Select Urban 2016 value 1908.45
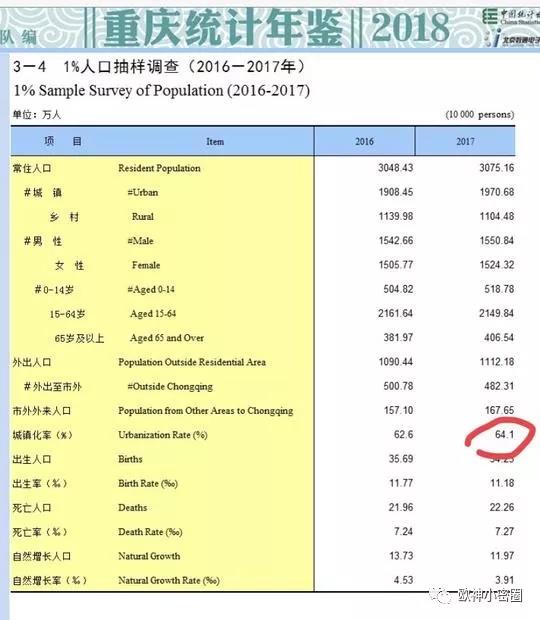Viewport: 540px width, 620px height. [x=395, y=192]
